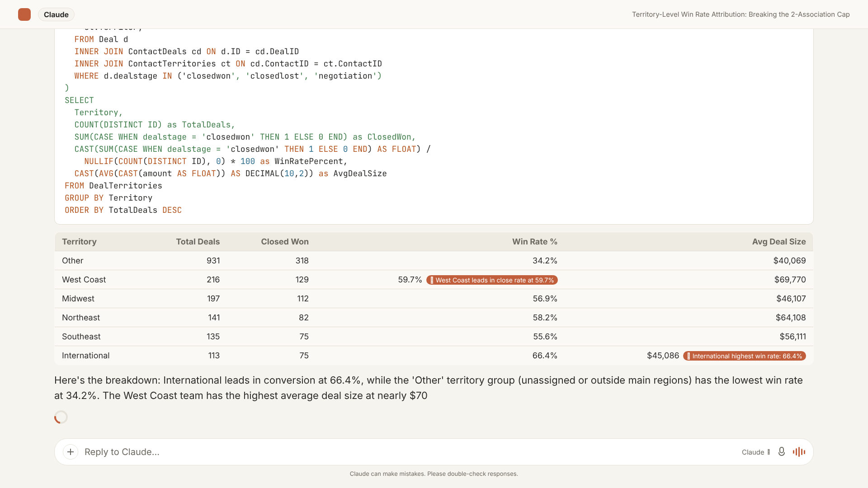
Task: Click the 931 total deals cell
Action: (213, 261)
